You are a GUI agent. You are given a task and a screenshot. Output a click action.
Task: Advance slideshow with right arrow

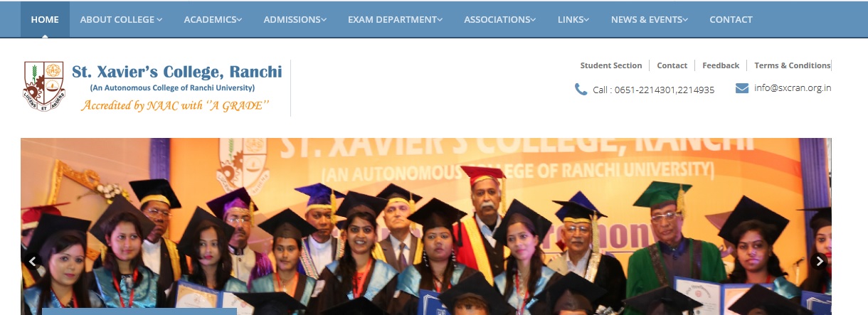(820, 261)
